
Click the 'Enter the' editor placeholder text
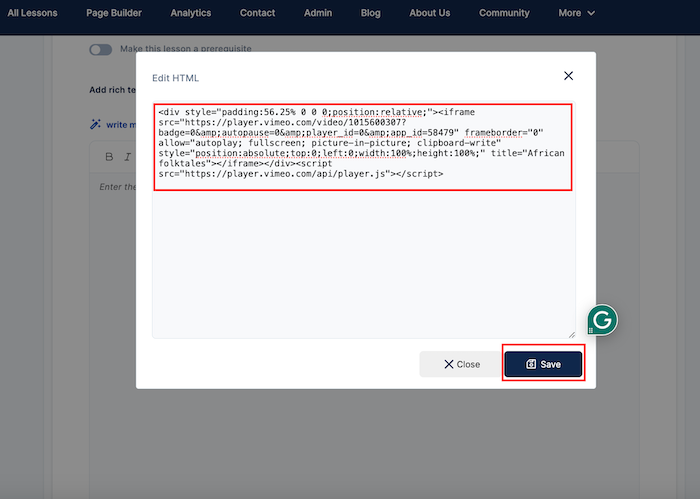[x=117, y=187]
